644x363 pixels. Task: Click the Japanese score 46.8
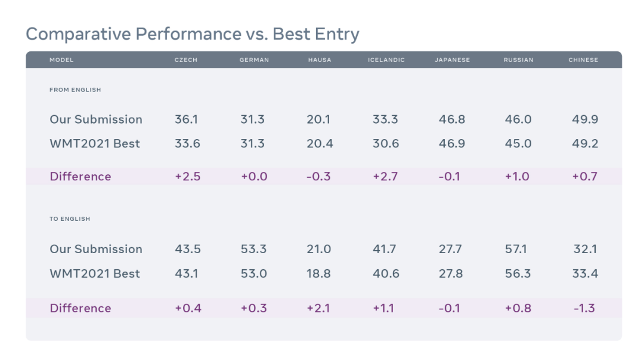[452, 119]
